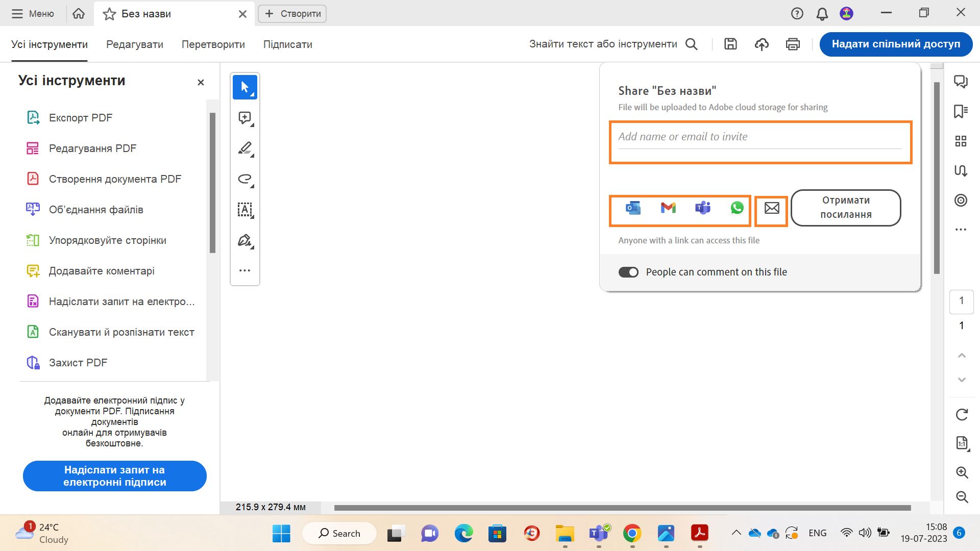
Task: Click the Add name or email field
Action: tap(759, 137)
